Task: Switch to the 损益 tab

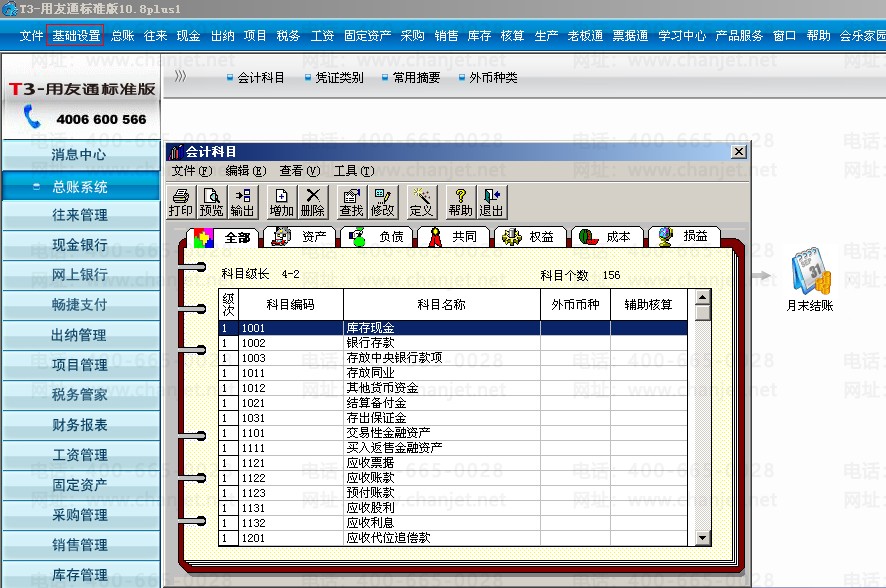Action: [x=684, y=237]
